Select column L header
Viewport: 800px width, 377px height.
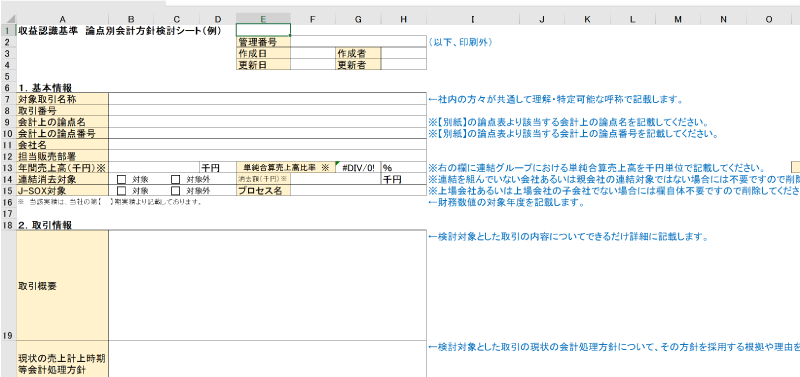pyautogui.click(x=633, y=19)
